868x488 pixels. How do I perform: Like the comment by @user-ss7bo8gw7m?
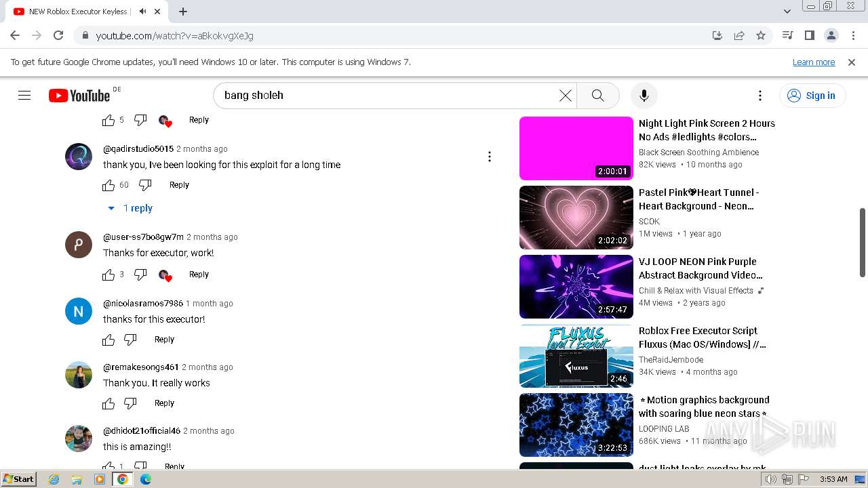108,274
